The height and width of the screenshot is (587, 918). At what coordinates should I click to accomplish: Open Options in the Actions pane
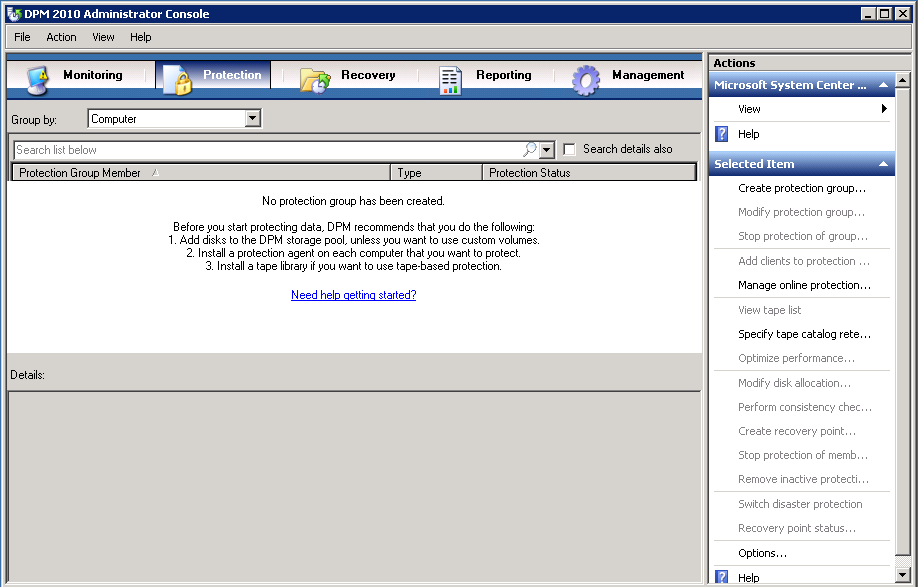coord(762,553)
